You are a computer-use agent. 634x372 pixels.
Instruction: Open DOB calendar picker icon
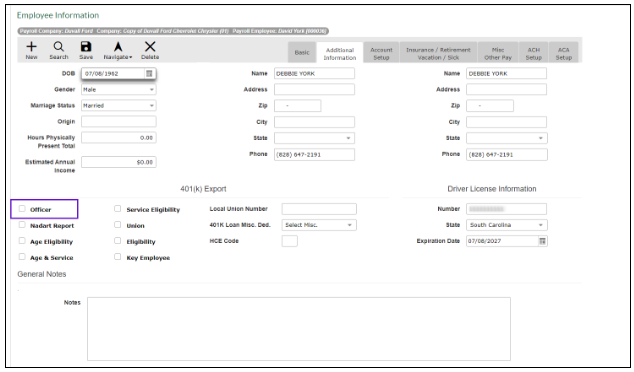coord(149,74)
